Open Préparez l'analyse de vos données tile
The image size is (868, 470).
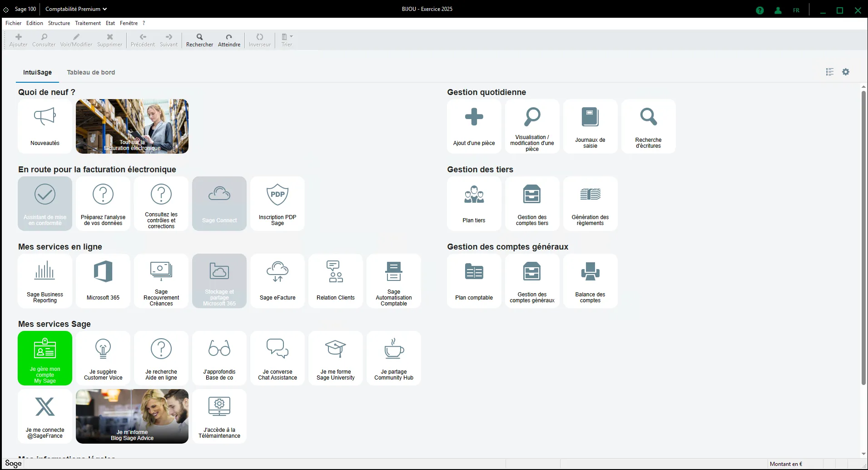pyautogui.click(x=103, y=204)
